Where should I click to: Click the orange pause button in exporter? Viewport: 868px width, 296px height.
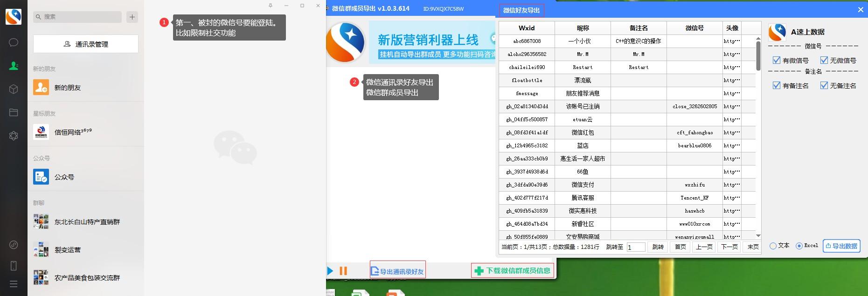[x=343, y=270]
